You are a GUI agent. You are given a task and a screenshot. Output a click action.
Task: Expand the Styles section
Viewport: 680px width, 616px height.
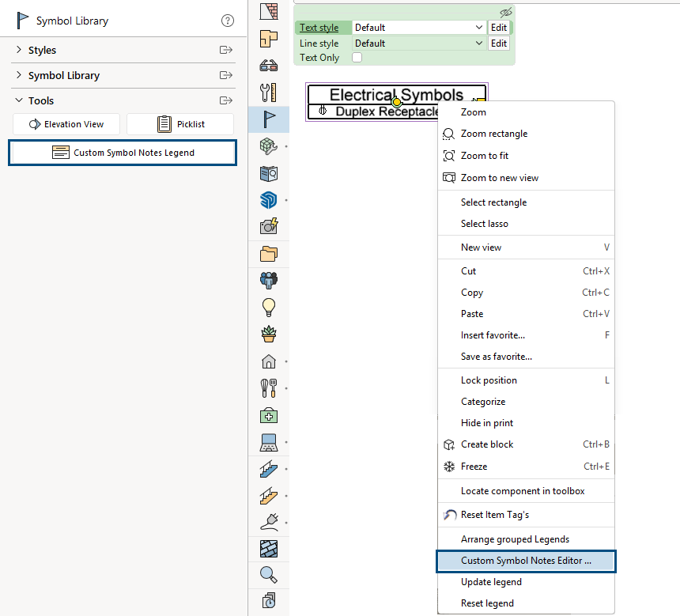pyautogui.click(x=19, y=50)
